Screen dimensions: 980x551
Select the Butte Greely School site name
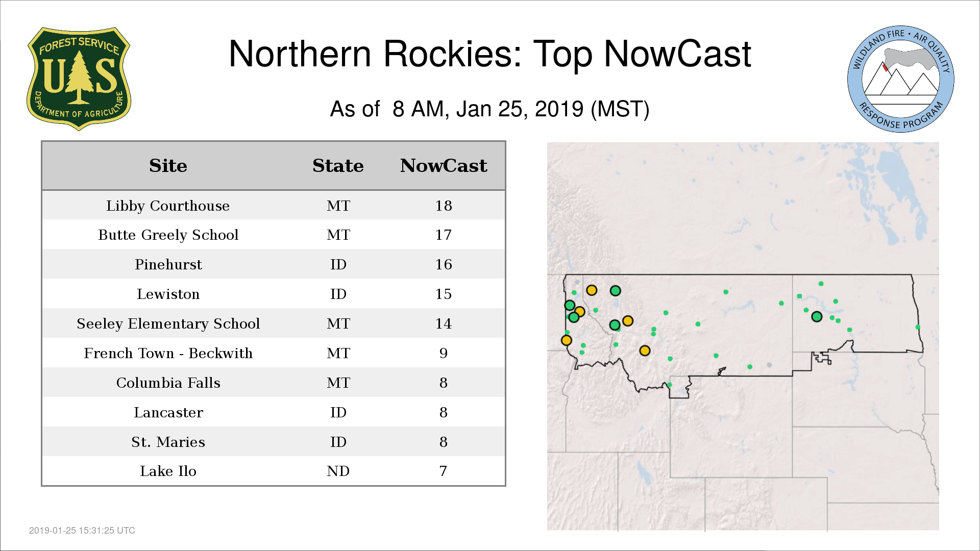click(168, 235)
